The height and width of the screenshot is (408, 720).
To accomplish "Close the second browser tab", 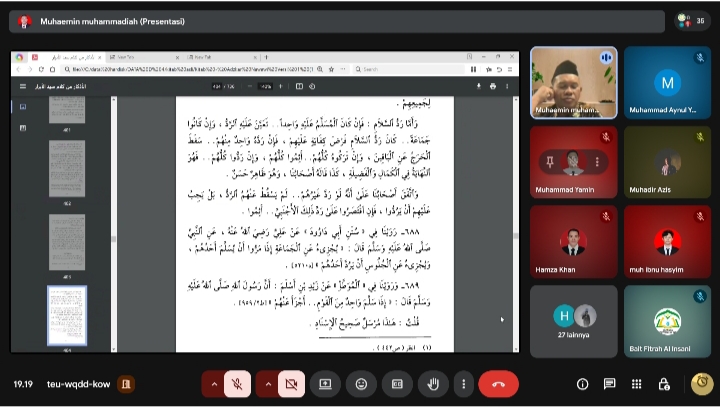I will pos(177,57).
